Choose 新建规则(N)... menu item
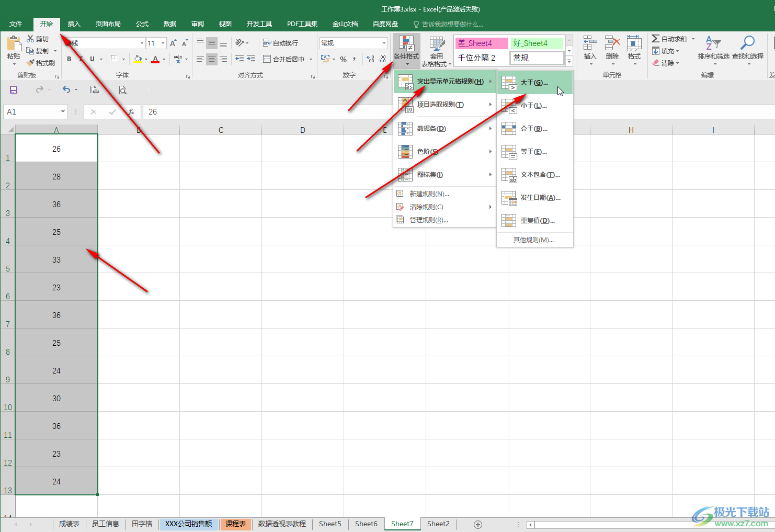This screenshot has width=775, height=532. (x=445, y=194)
